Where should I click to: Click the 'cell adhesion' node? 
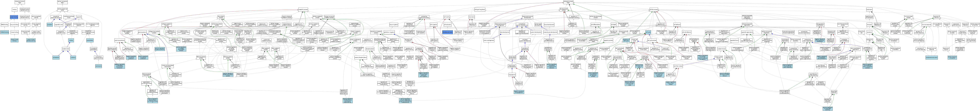click(x=677, y=25)
